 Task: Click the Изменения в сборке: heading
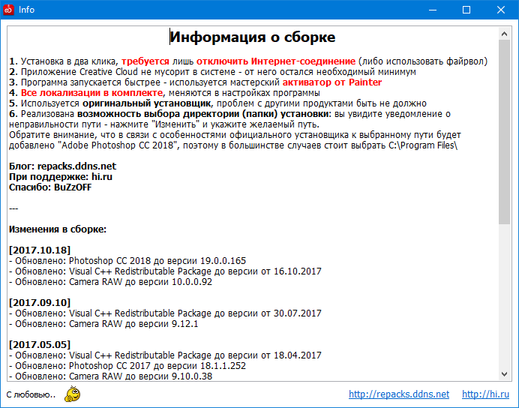(58, 229)
